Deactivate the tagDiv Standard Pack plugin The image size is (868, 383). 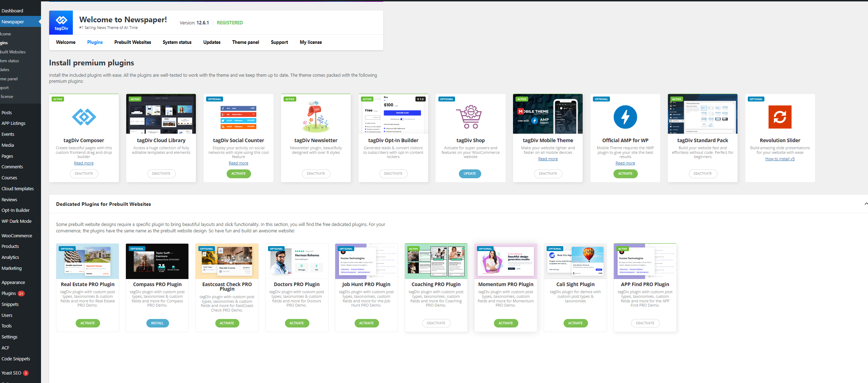coord(703,174)
